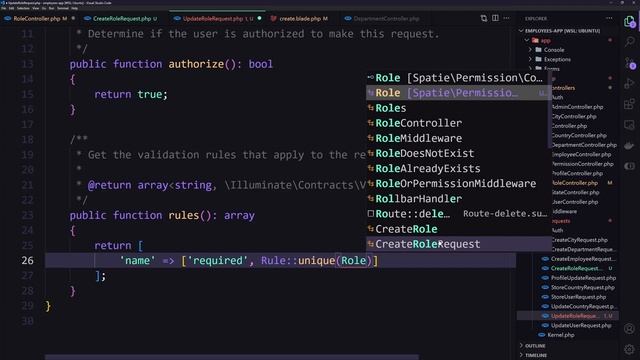Click the Blade icon on create.blade.php tab
The height and width of the screenshot is (360, 640).
273,19
